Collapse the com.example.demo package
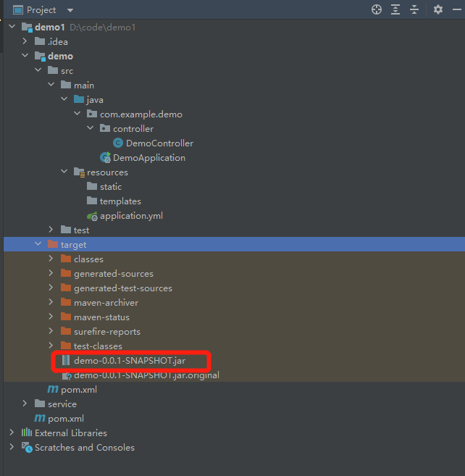The height and width of the screenshot is (476, 465). (x=77, y=114)
